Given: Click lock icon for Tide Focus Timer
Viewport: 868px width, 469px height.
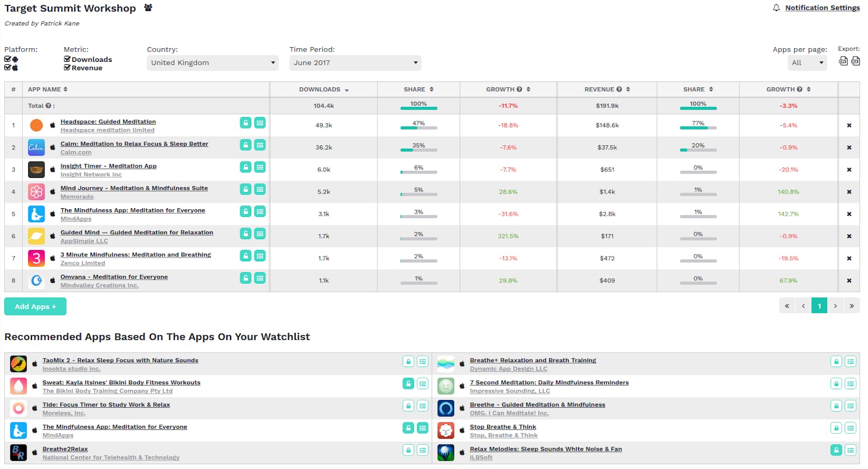Looking at the screenshot, I should [x=409, y=406].
